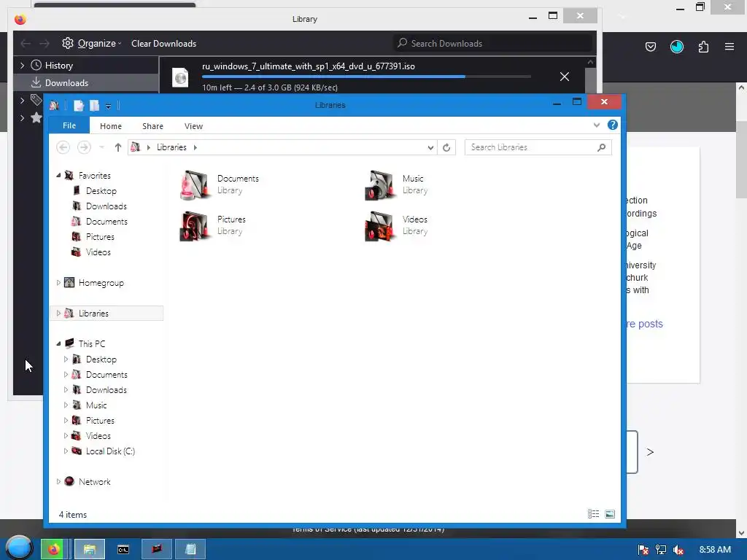Click the network tray icon
This screenshot has height=560, width=747.
pyautogui.click(x=661, y=550)
